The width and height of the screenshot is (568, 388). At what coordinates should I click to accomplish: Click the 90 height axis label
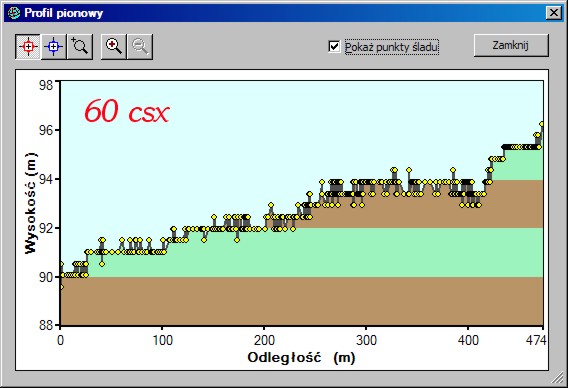coord(46,278)
